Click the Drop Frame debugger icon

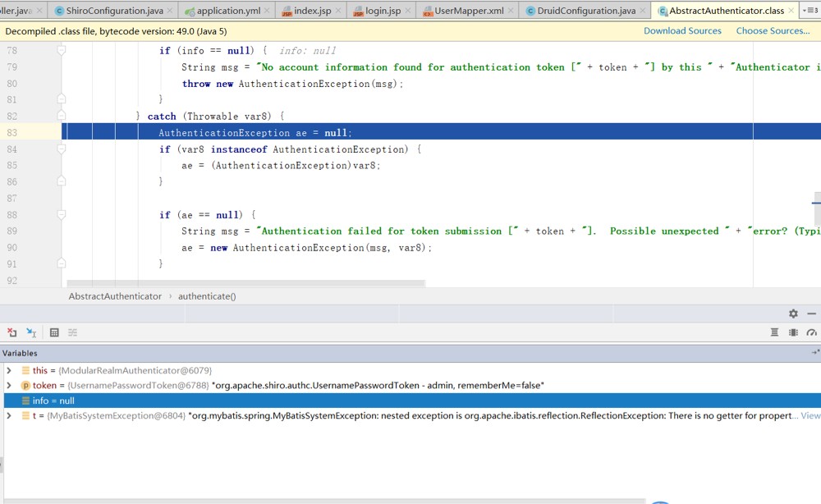pos(12,332)
